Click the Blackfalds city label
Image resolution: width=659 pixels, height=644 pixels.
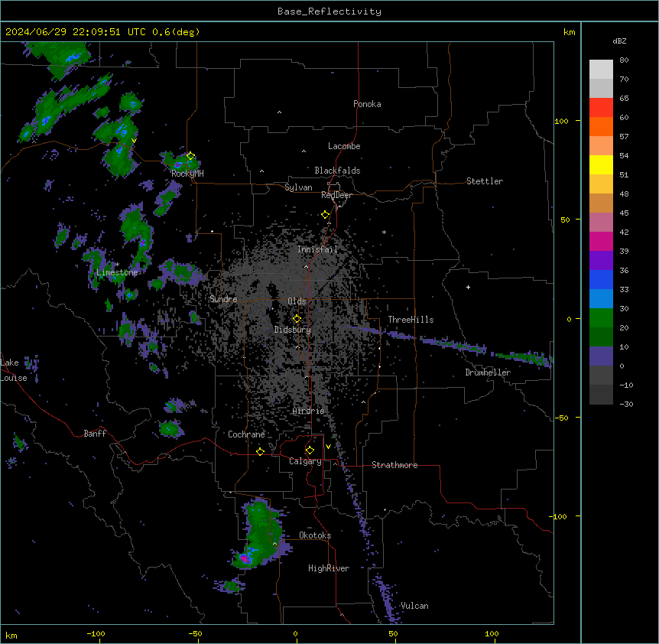337,171
